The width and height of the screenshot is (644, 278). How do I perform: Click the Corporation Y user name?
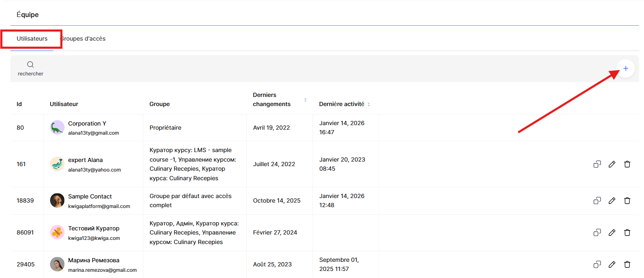click(87, 123)
